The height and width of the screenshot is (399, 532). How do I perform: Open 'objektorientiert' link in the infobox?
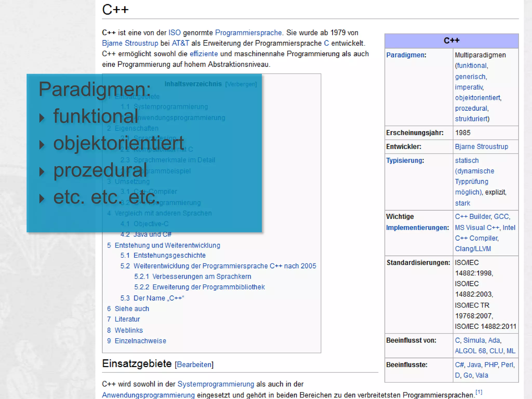[477, 98]
